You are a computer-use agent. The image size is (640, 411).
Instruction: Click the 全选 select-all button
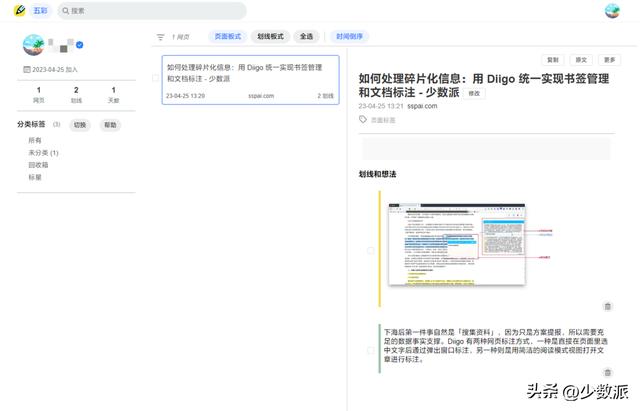(306, 36)
